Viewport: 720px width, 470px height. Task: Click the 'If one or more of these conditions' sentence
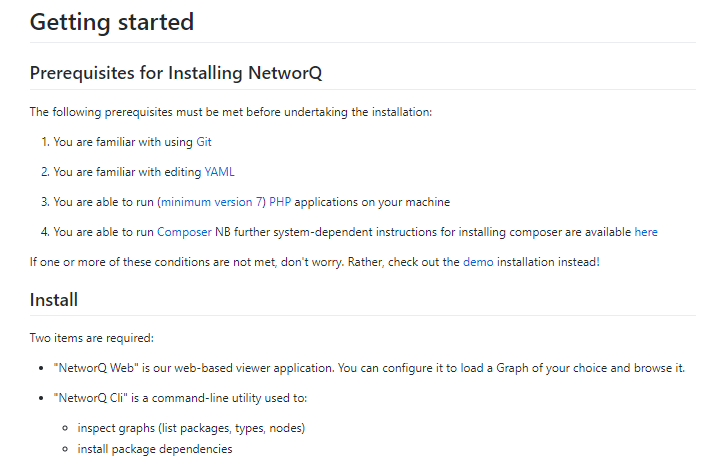pos(315,262)
